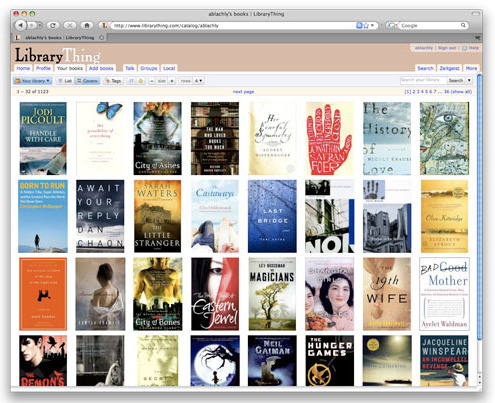
Task: Open the City of Ashes book cover
Action: pos(158,138)
